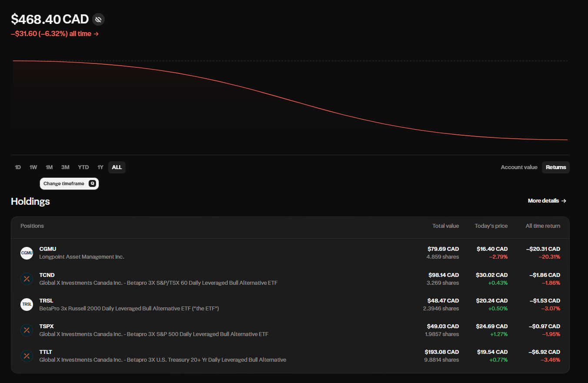Sort by the Total value column header
This screenshot has height=383, width=588.
point(445,226)
